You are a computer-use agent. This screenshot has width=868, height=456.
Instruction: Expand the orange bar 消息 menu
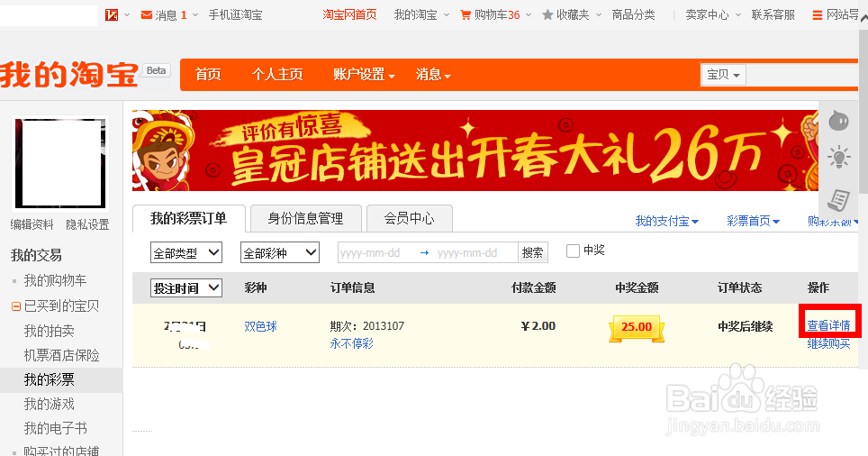[433, 74]
